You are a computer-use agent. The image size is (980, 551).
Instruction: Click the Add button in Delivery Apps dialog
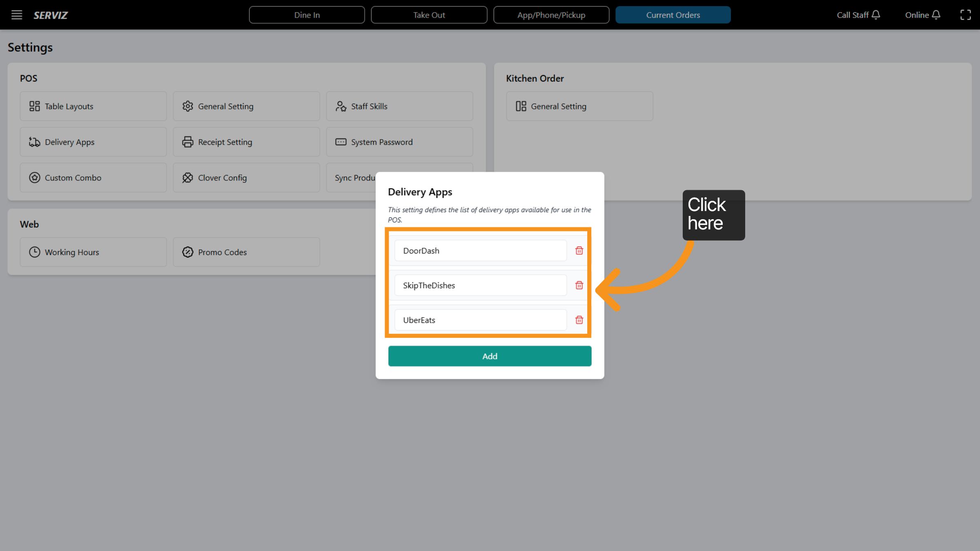(490, 356)
